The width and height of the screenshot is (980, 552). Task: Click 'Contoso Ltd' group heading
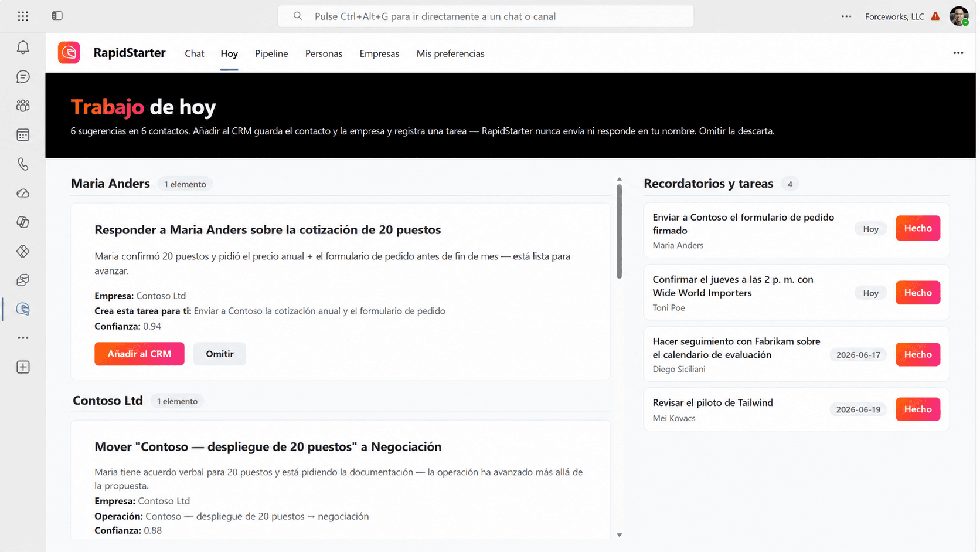coord(108,401)
